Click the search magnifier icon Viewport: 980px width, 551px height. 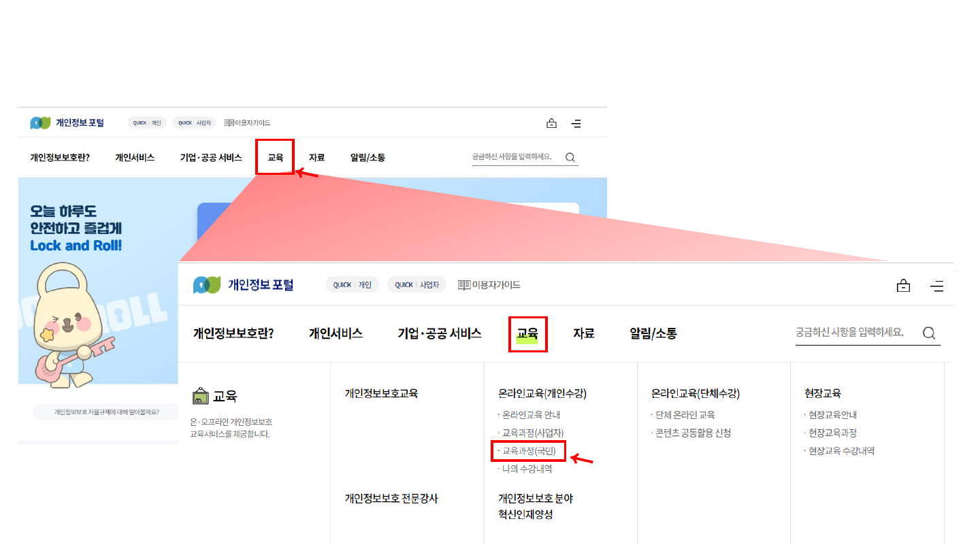click(x=929, y=333)
